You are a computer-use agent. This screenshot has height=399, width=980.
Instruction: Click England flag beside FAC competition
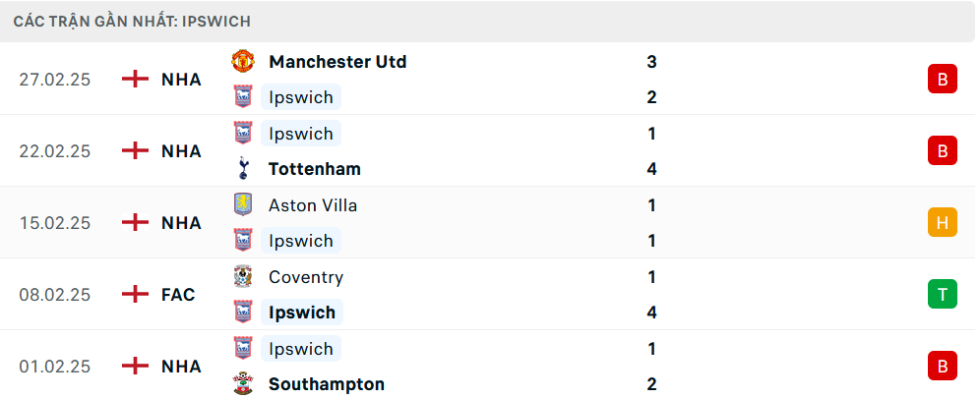click(x=135, y=295)
